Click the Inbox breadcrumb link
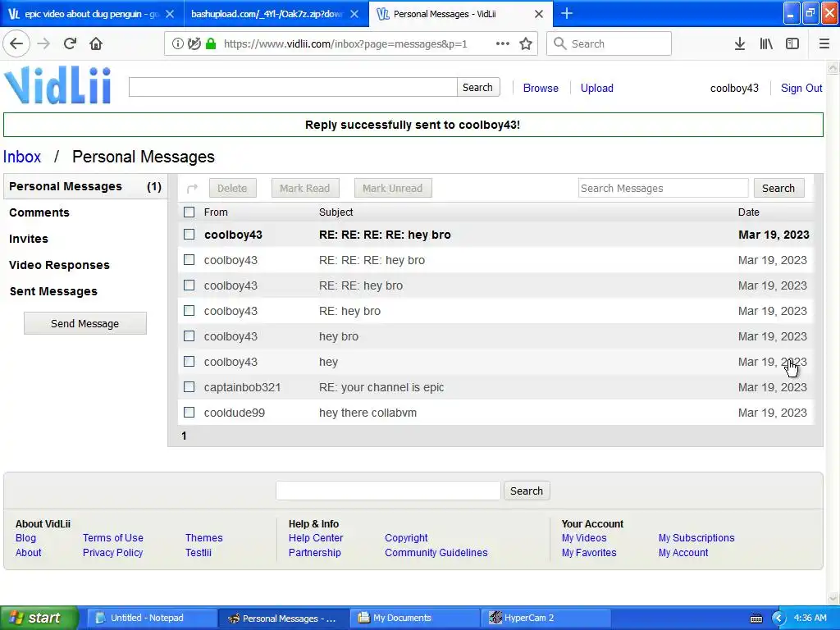Screen dimensions: 840x630 [x=22, y=157]
